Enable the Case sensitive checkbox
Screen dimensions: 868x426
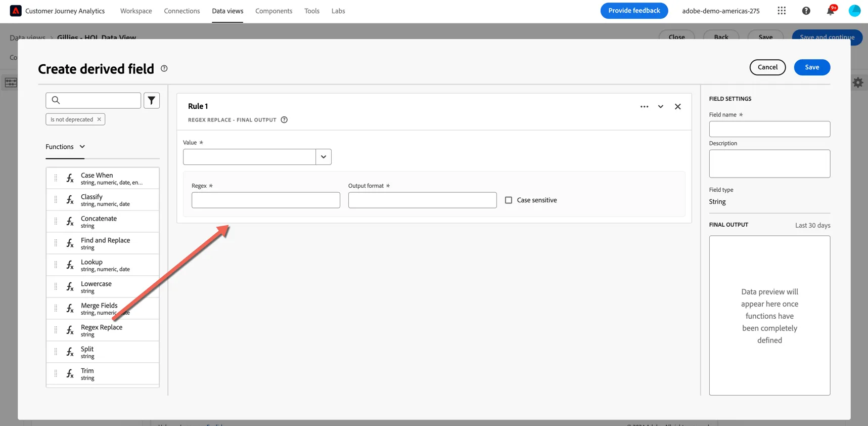pyautogui.click(x=509, y=200)
